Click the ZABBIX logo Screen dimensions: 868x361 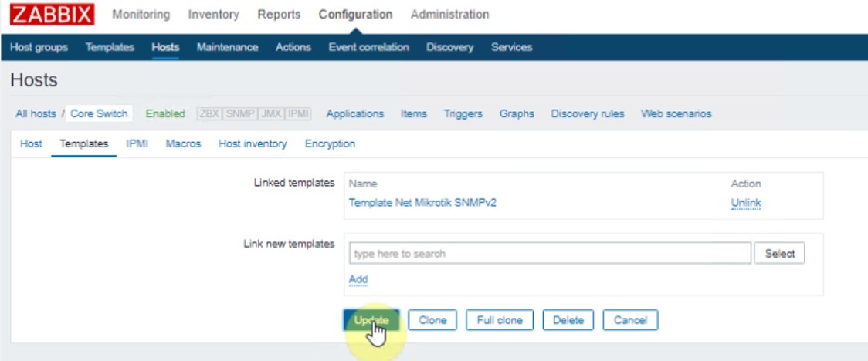53,15
